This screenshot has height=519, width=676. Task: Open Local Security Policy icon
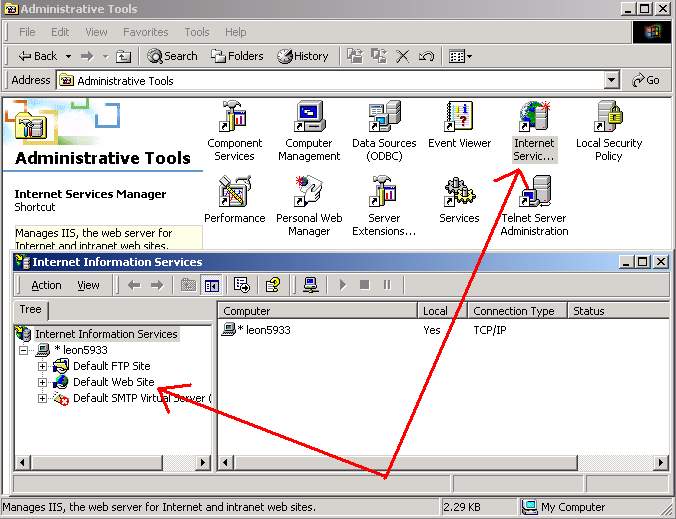[x=609, y=119]
